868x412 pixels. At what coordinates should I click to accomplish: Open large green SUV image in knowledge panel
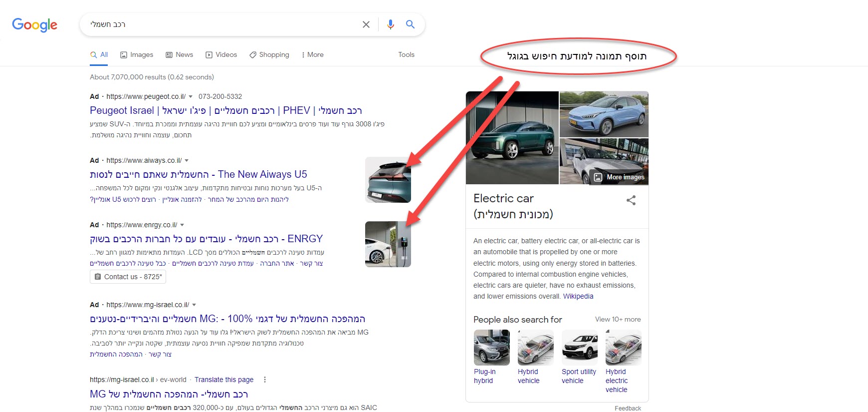coord(512,138)
